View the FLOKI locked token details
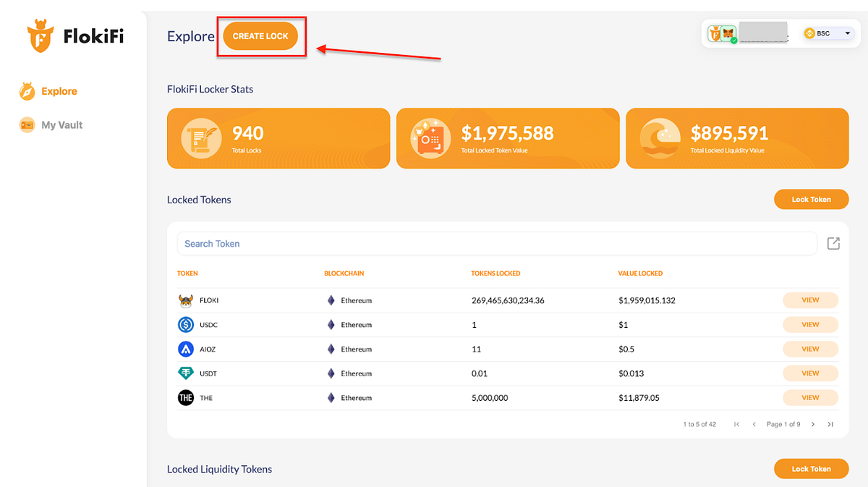 810,300
